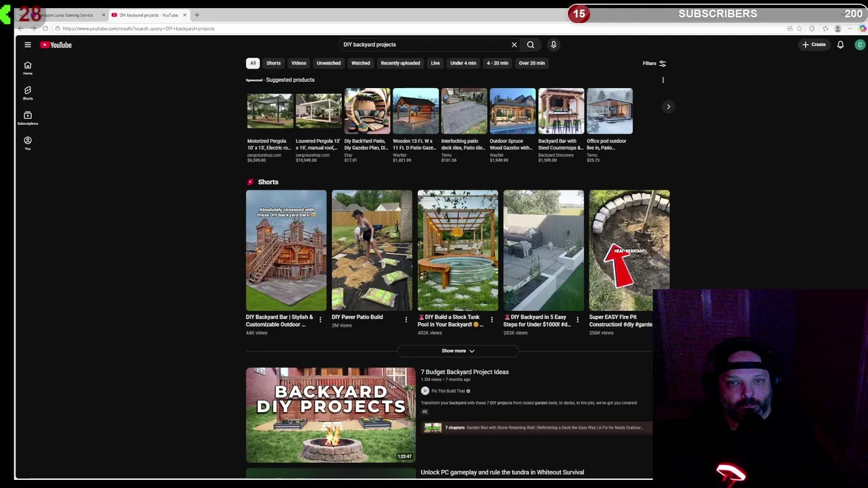Image resolution: width=868 pixels, height=488 pixels.
Task: Open Subscriptions in the sidebar
Action: [28, 118]
